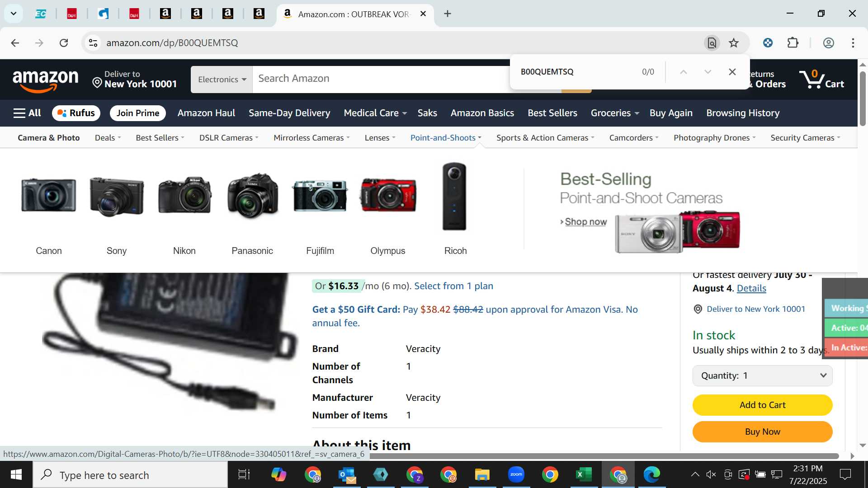Open the Extensions puzzle icon

click(793, 43)
